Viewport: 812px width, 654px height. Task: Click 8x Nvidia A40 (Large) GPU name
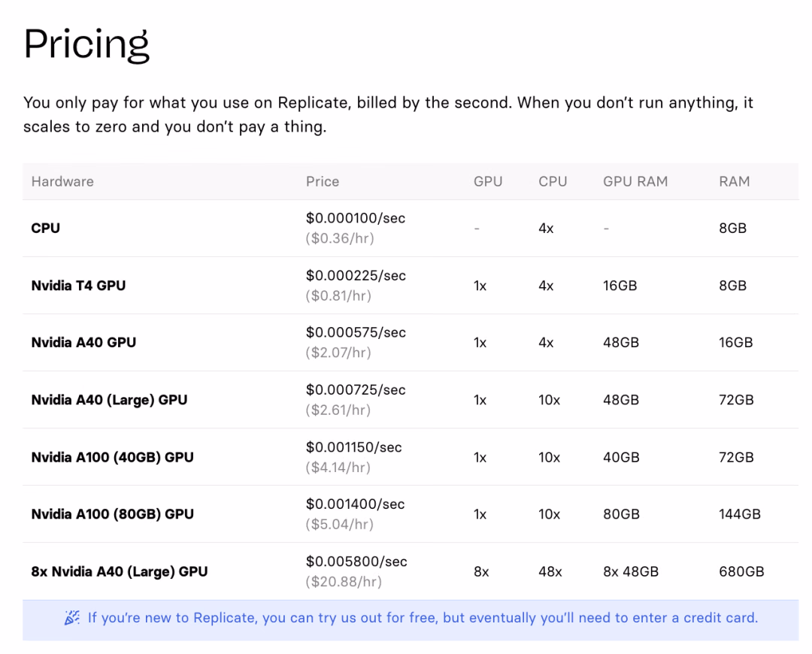tap(120, 571)
